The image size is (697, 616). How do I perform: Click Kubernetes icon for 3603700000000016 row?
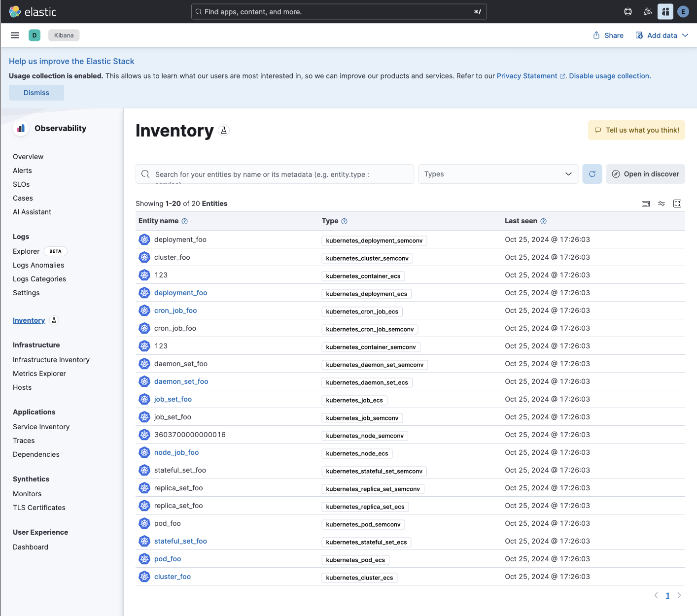click(x=144, y=435)
